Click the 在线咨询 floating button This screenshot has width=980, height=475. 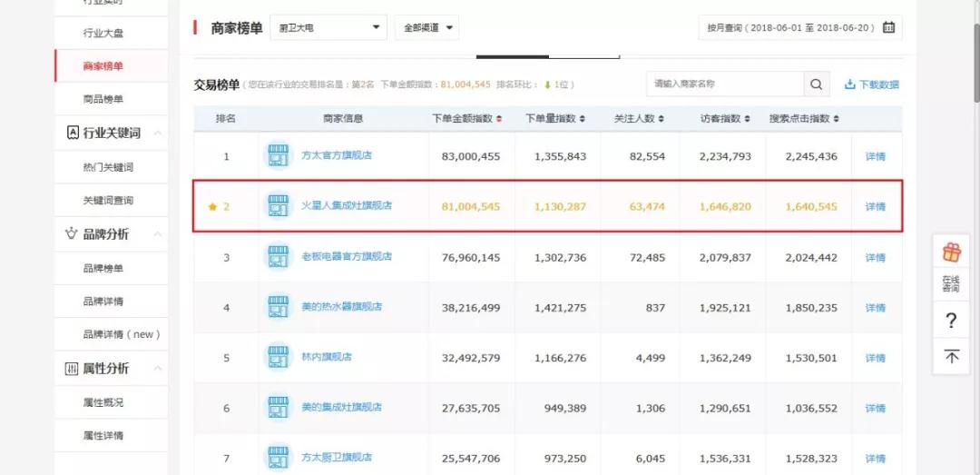click(x=951, y=284)
